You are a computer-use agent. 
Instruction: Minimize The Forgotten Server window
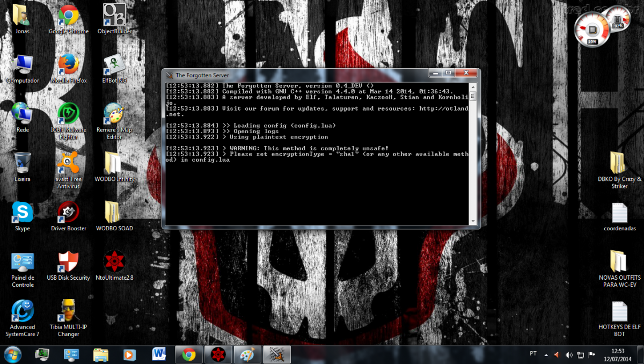pos(434,73)
